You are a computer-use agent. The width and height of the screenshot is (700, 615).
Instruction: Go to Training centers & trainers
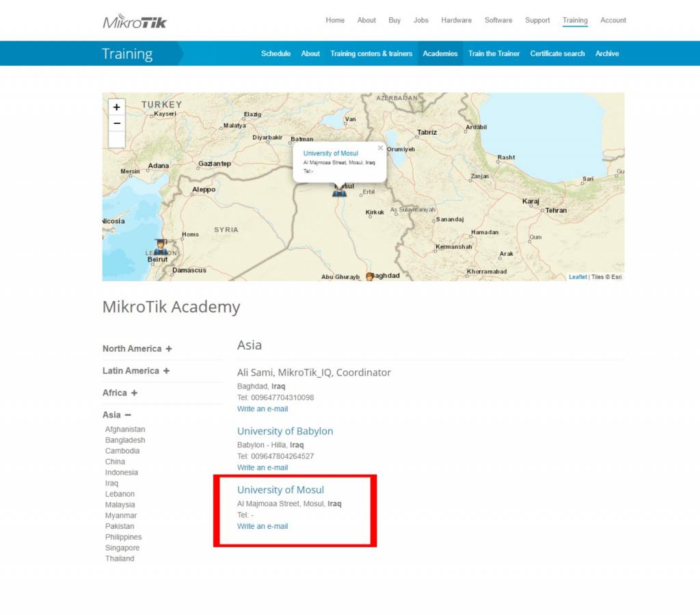coord(371,53)
